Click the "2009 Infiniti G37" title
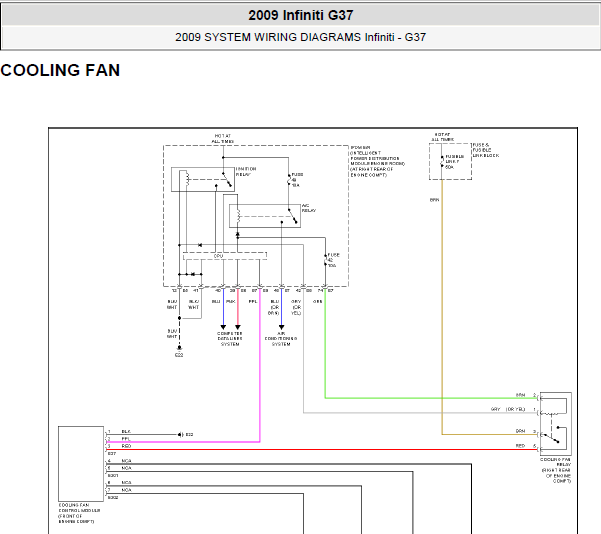The width and height of the screenshot is (601, 534). click(300, 15)
